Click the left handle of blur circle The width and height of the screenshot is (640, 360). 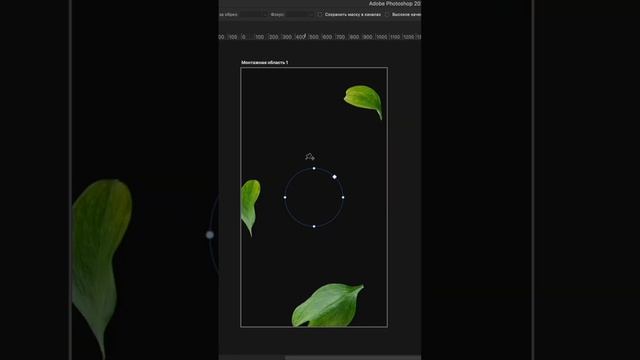click(285, 198)
